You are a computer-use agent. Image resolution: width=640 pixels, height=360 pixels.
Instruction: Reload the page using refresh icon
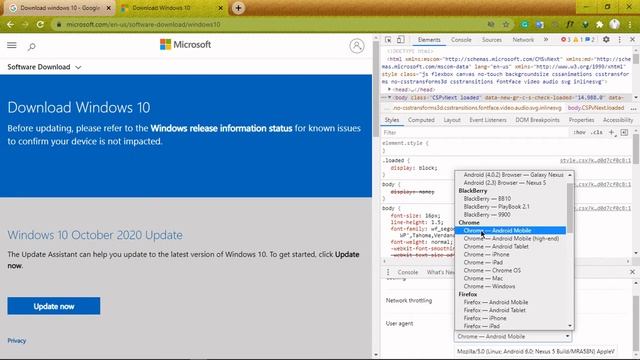pos(40,24)
